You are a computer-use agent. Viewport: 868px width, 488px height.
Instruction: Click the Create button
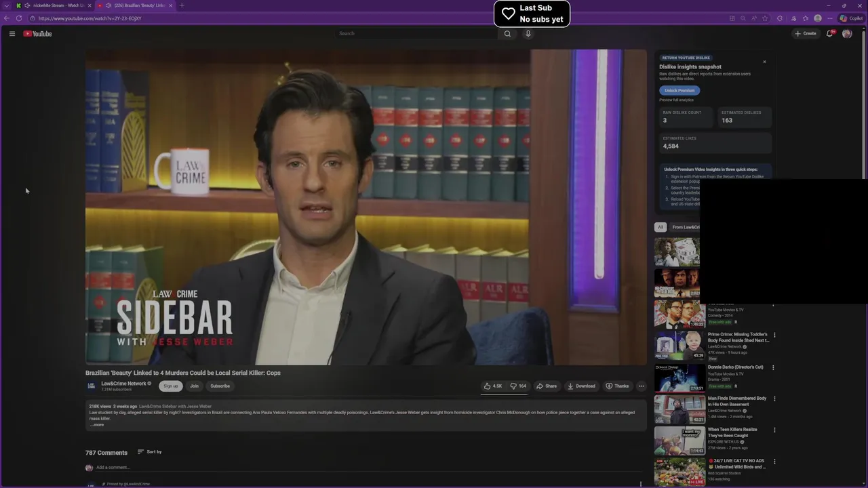806,33
